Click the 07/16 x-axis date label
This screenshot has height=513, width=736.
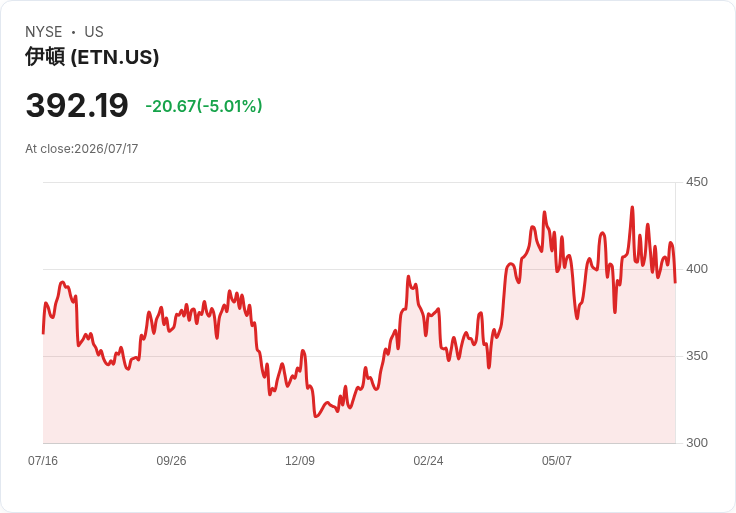click(x=43, y=461)
